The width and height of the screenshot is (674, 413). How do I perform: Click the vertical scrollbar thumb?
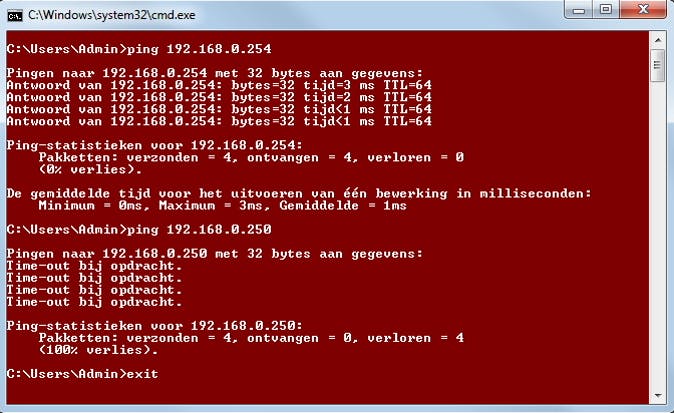pos(658,65)
